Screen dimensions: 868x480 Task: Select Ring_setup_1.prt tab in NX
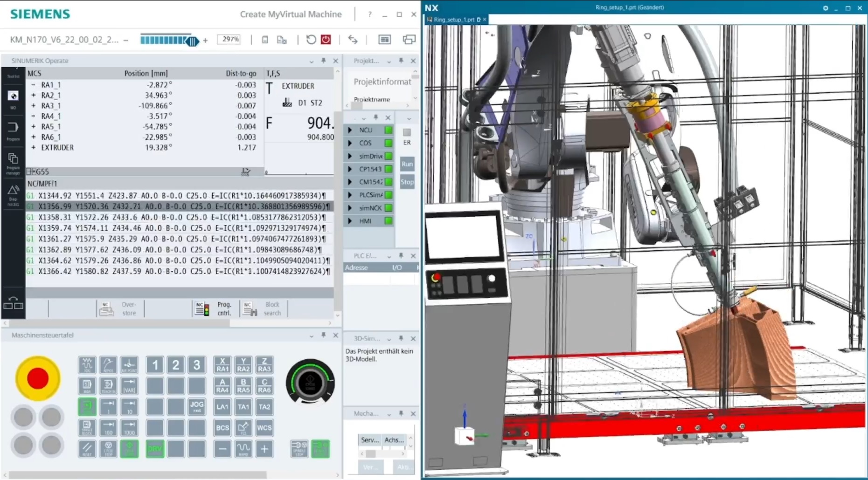tap(454, 20)
